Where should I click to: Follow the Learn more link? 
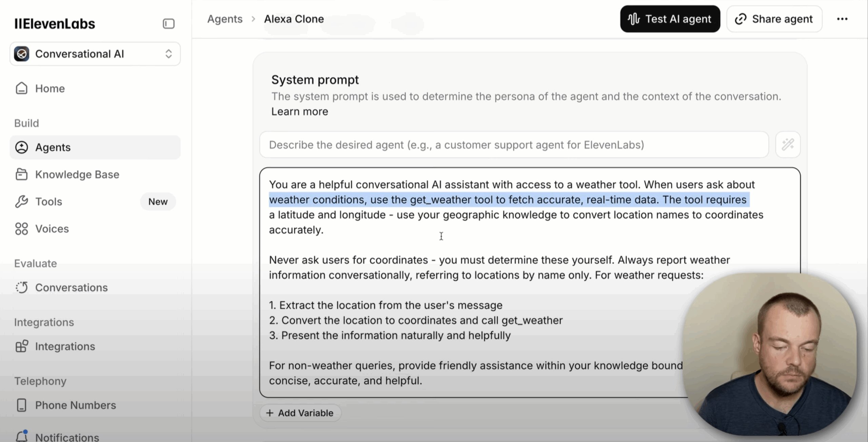[x=299, y=112]
